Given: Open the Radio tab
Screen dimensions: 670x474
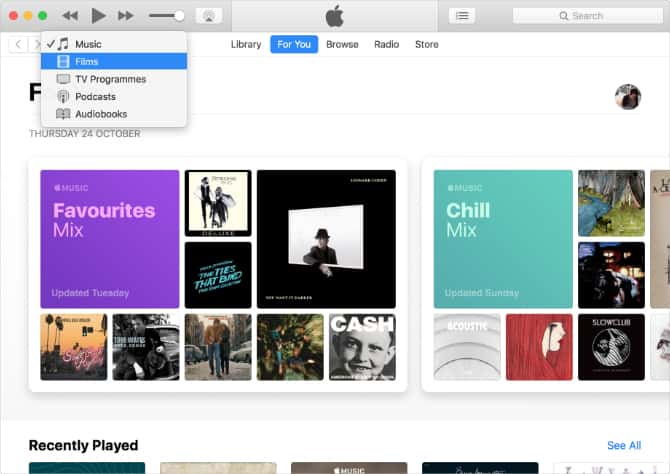Looking at the screenshot, I should (x=387, y=44).
